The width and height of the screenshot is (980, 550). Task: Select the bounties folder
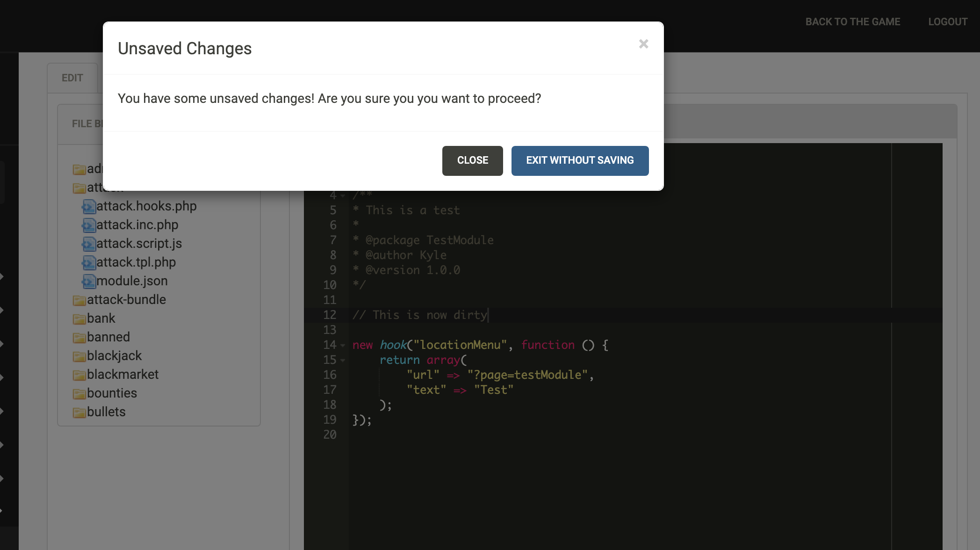coord(112,393)
